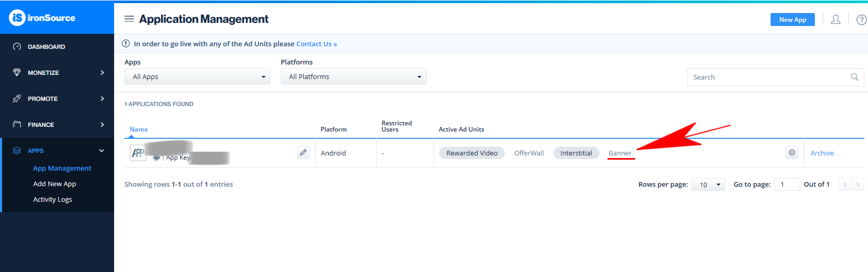Open the user account icon
The height and width of the screenshot is (272, 868).
[x=836, y=19]
